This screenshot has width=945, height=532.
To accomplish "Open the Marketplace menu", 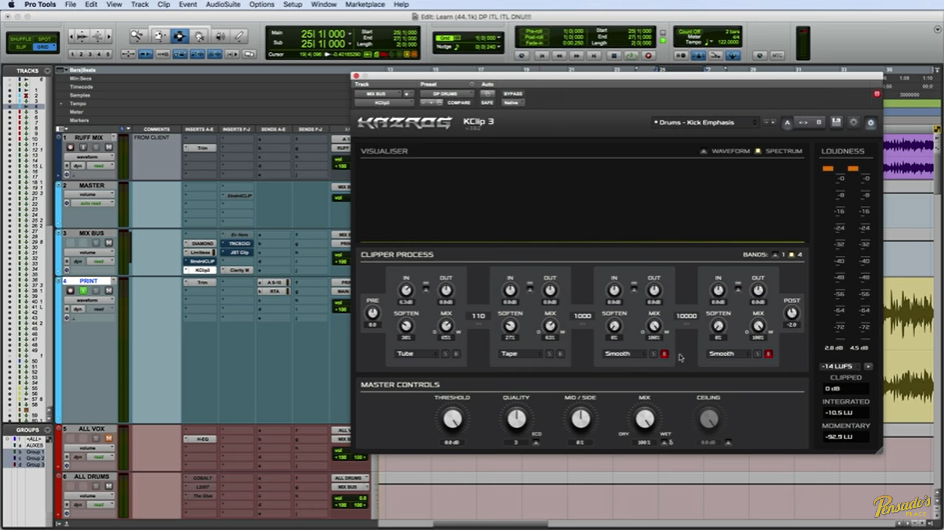I will 365,5.
